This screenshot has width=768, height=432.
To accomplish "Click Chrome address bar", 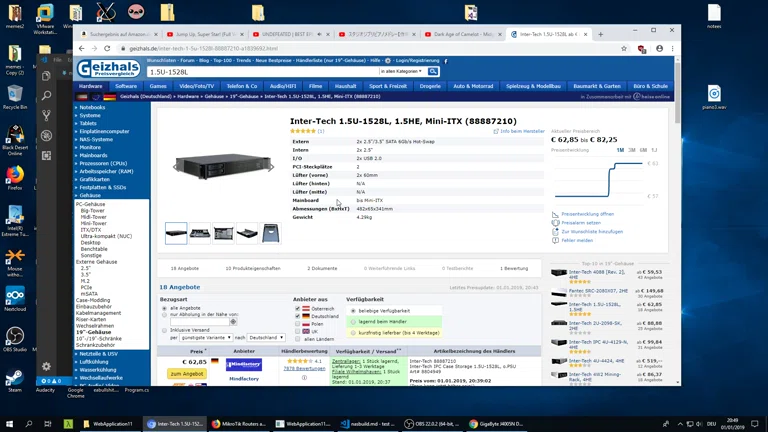I will point(367,48).
